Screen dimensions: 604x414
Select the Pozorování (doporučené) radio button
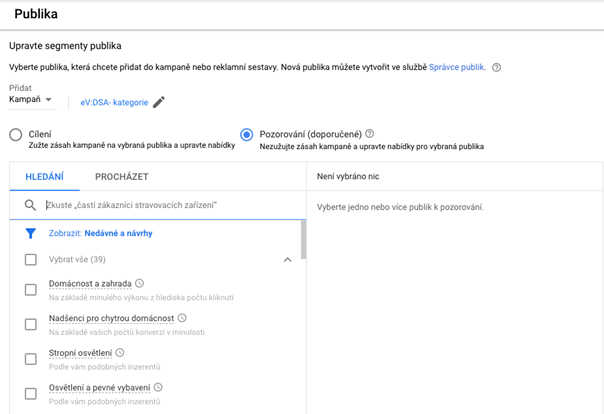(x=247, y=135)
